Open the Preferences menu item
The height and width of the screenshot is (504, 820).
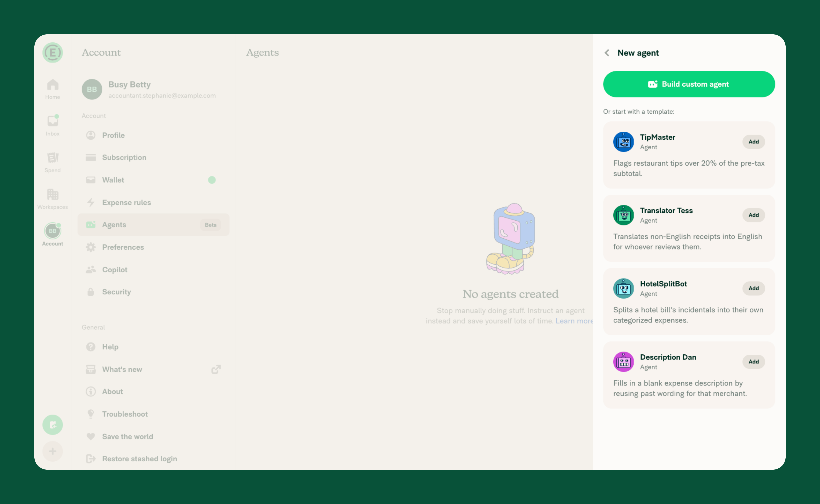click(x=153, y=247)
